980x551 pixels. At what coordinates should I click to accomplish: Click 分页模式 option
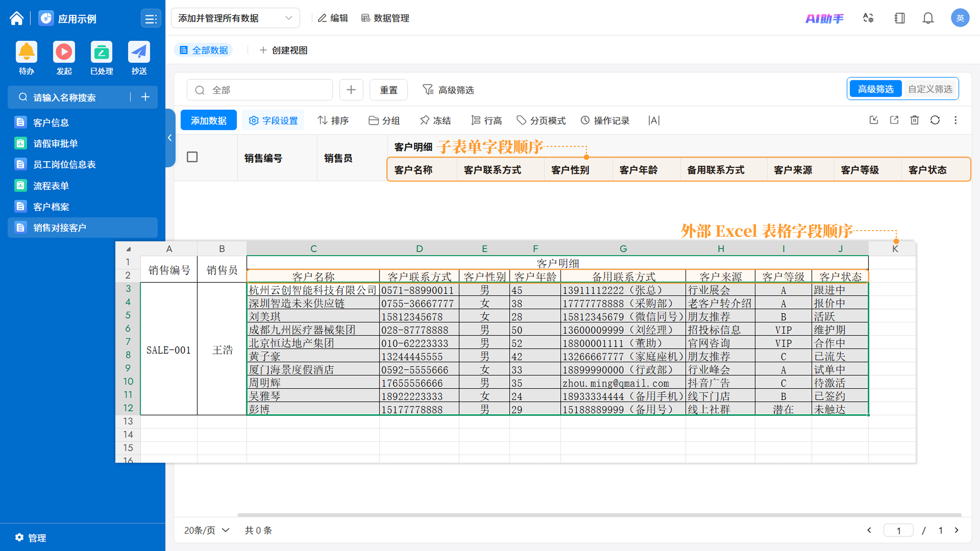coord(541,121)
